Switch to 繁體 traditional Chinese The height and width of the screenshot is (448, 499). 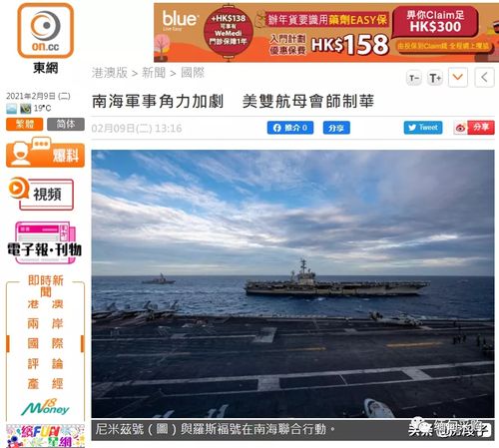(24, 124)
